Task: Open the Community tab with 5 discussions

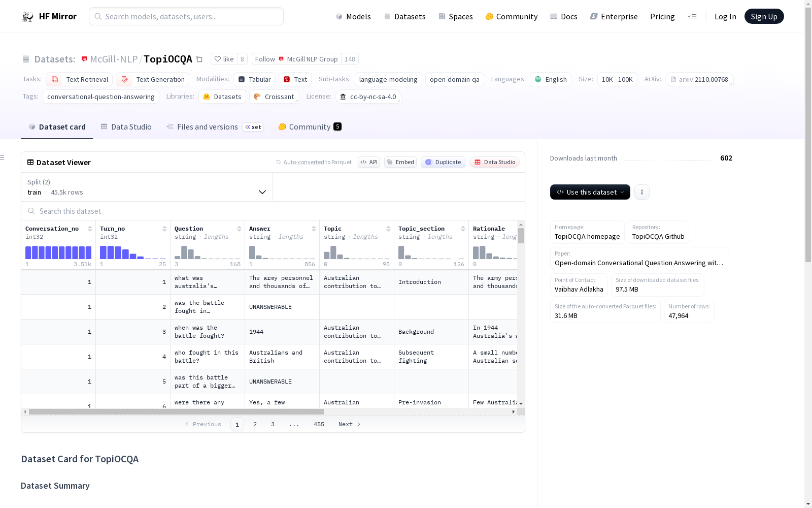Action: click(310, 127)
